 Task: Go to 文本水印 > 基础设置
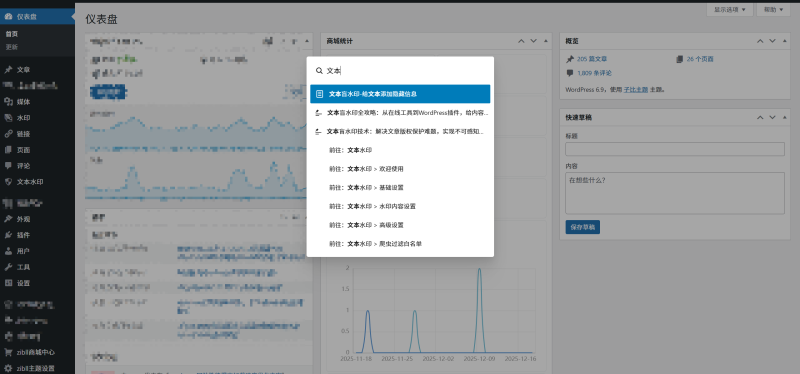point(400,187)
